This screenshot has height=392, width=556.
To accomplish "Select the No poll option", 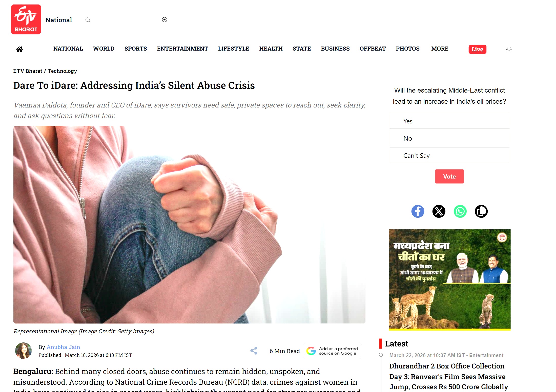I will tap(449, 138).
